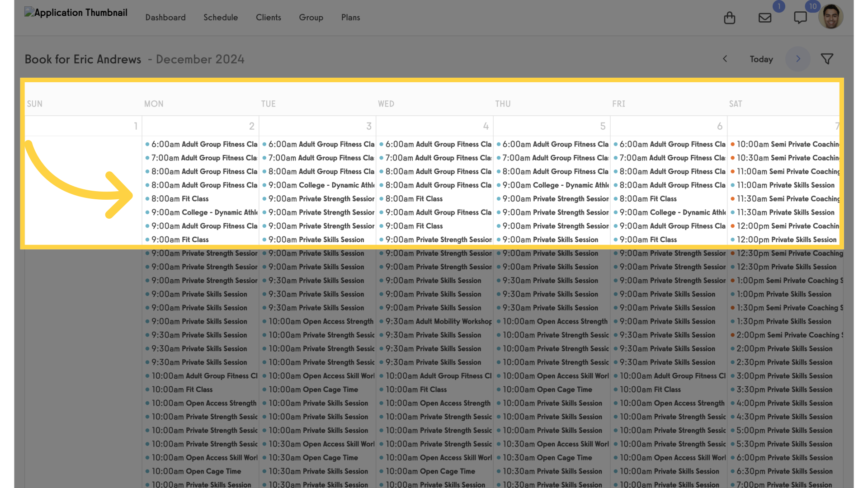
Task: Select Wednesday 9:00am Fit Class
Action: [411, 226]
